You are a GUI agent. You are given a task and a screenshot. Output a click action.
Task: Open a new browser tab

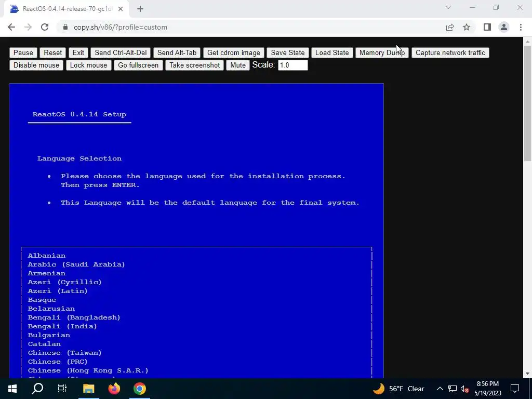[x=140, y=9]
